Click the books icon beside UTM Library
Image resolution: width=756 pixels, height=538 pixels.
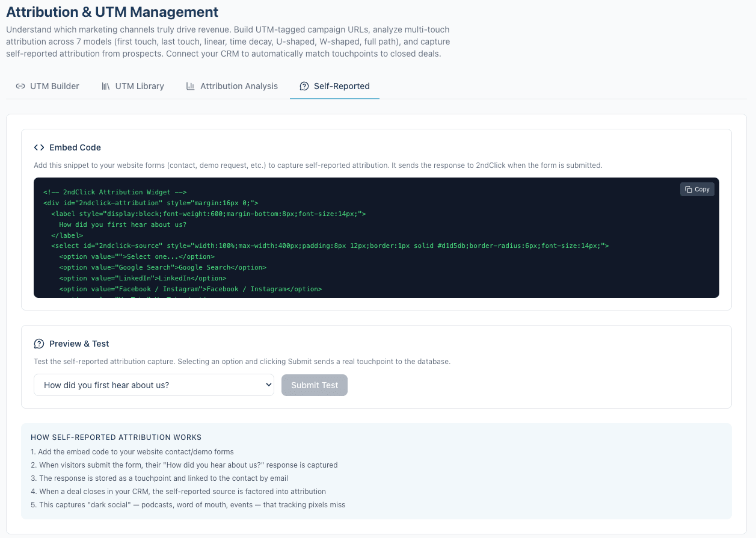tap(106, 86)
